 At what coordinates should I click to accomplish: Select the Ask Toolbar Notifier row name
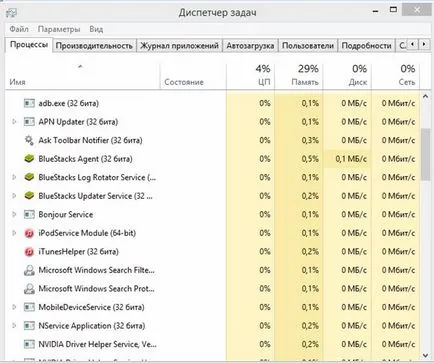(x=90, y=140)
